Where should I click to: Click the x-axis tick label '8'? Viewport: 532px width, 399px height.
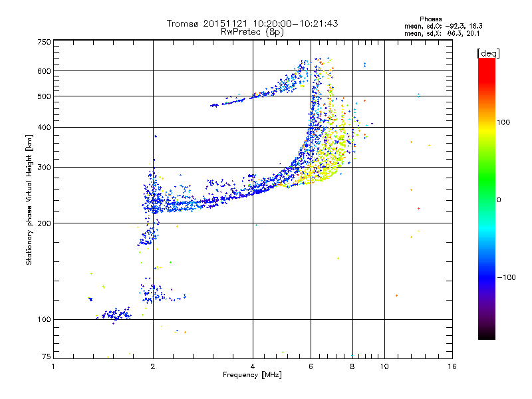tap(352, 366)
